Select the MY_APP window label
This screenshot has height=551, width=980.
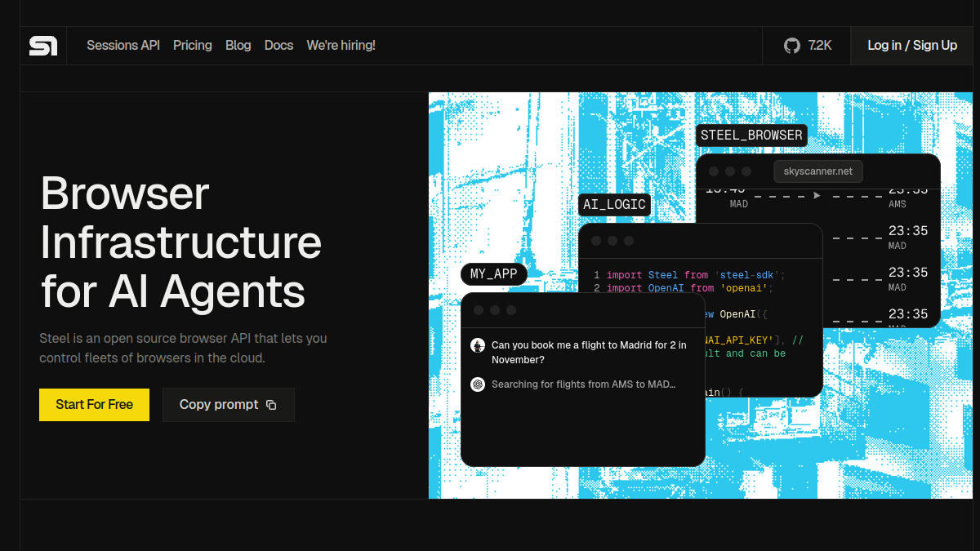click(x=494, y=274)
